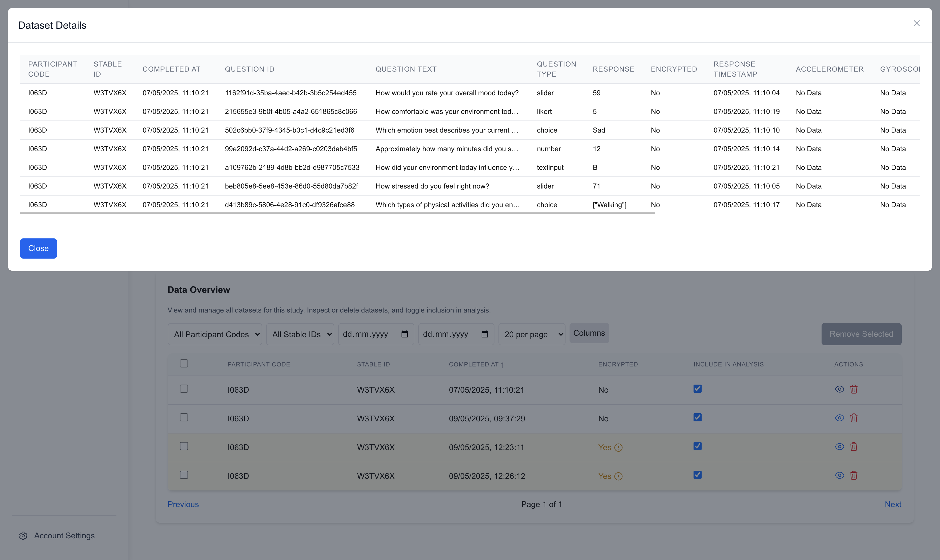
Task: Open the calendar picker for the start date
Action: coord(405,334)
